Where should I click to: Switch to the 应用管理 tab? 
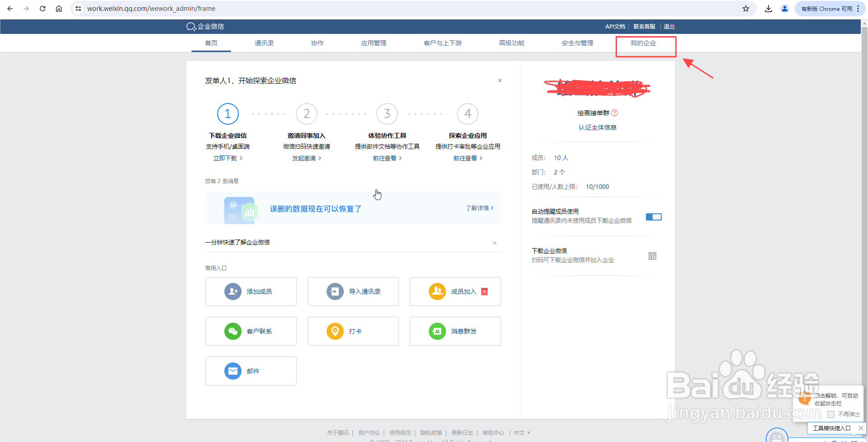[x=374, y=43]
